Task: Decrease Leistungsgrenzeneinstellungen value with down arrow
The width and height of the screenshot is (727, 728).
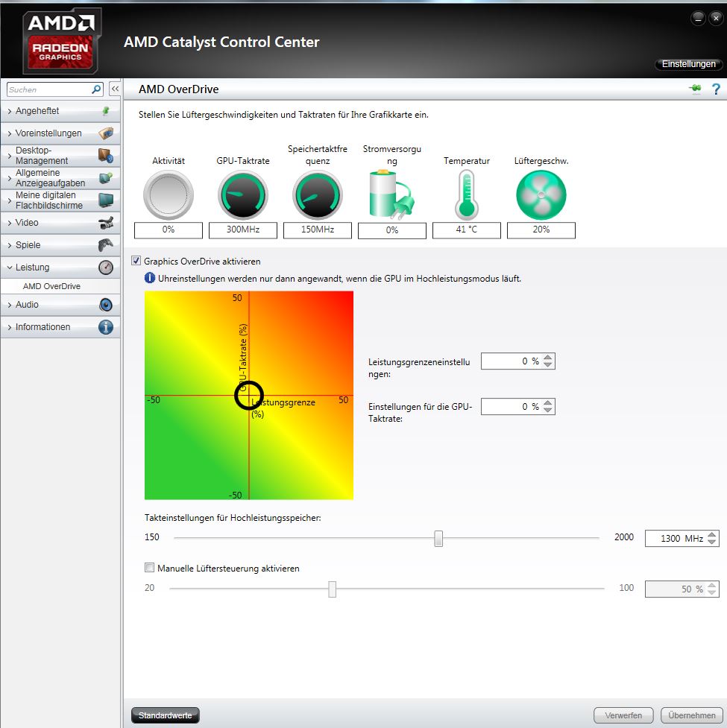Action: [548, 365]
